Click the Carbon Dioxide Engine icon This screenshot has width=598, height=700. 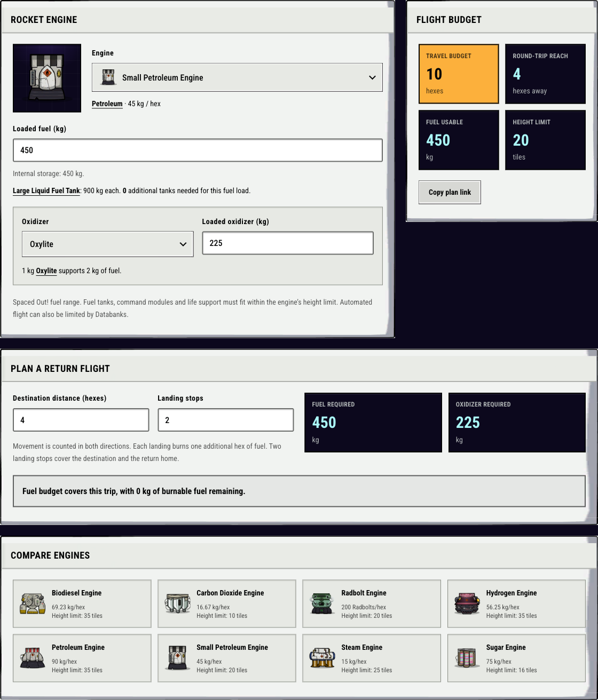click(x=177, y=603)
